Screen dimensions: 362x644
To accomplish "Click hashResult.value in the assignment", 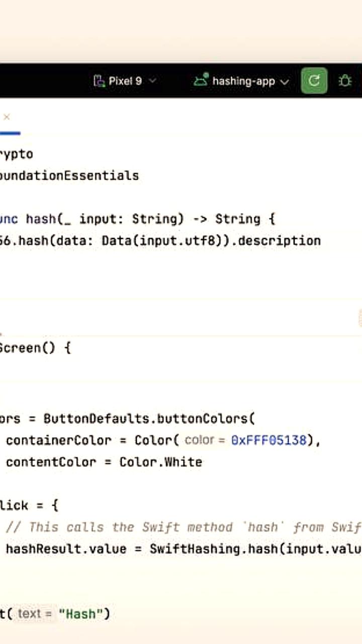I will click(x=65, y=548).
